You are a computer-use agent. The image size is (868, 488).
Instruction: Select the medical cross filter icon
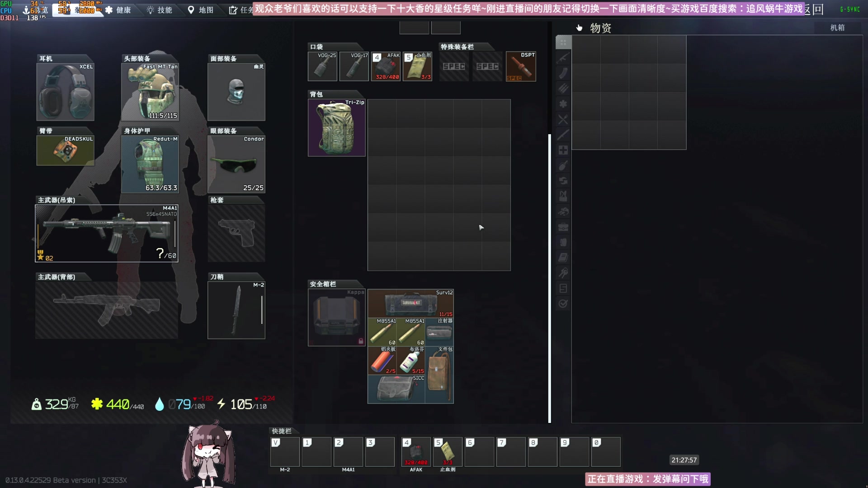click(x=563, y=150)
